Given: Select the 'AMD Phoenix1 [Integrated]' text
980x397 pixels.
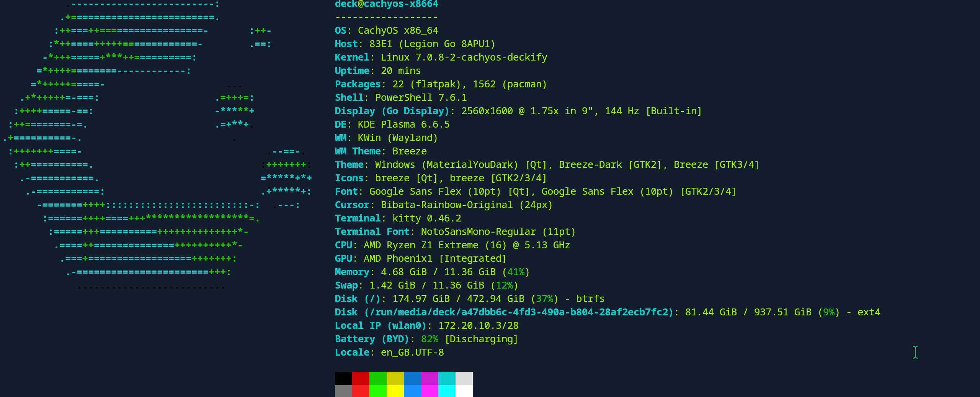Looking at the screenshot, I should [x=435, y=259].
